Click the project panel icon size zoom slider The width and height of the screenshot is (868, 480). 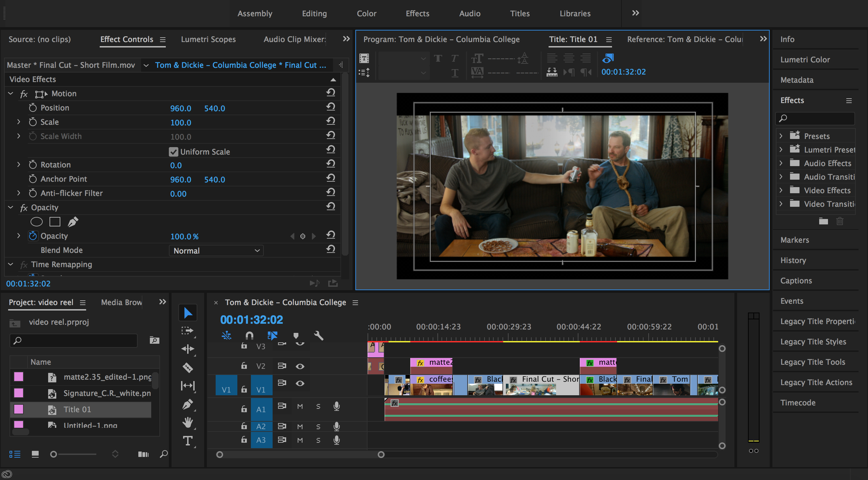(54, 454)
